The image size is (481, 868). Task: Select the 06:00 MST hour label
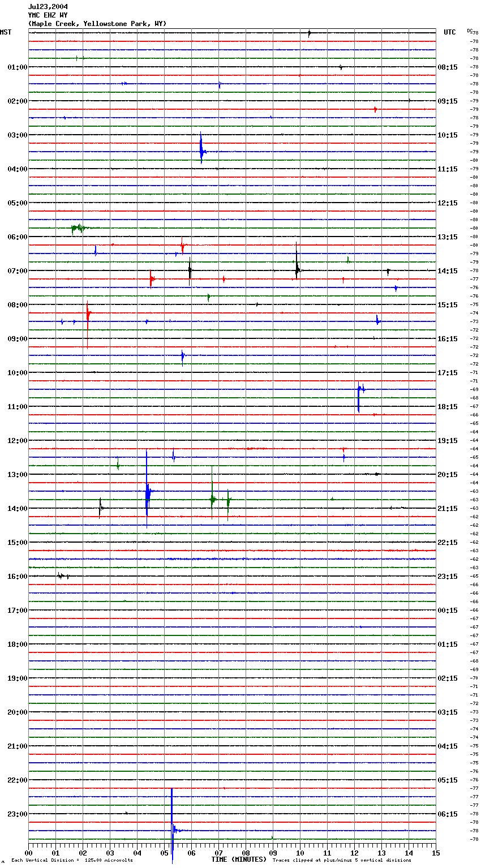[x=18, y=237]
